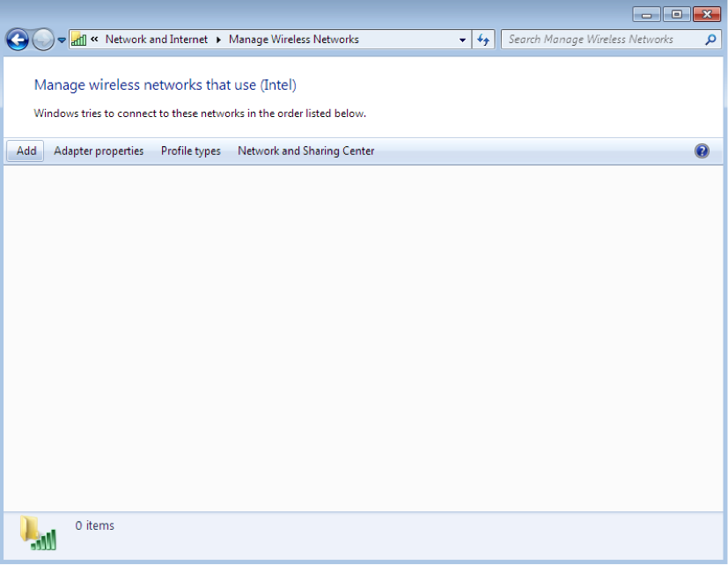
Task: Open the Help question mark icon
Action: click(702, 150)
